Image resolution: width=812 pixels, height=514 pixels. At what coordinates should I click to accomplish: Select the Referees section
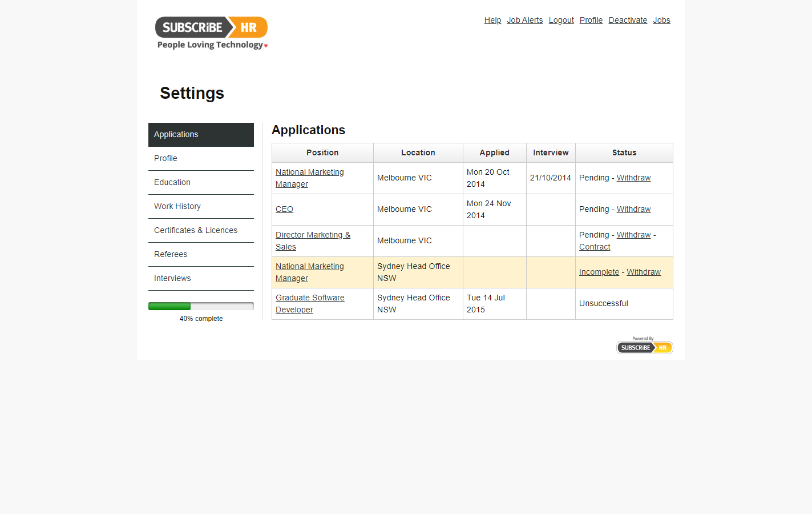170,254
